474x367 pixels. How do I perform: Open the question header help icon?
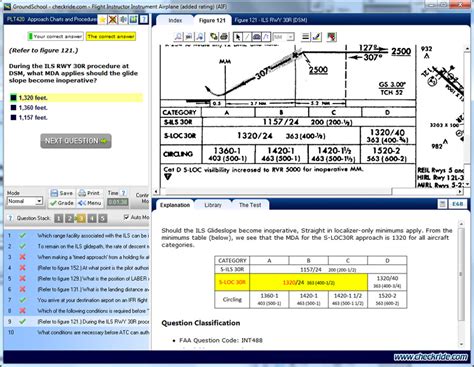[x=144, y=20]
